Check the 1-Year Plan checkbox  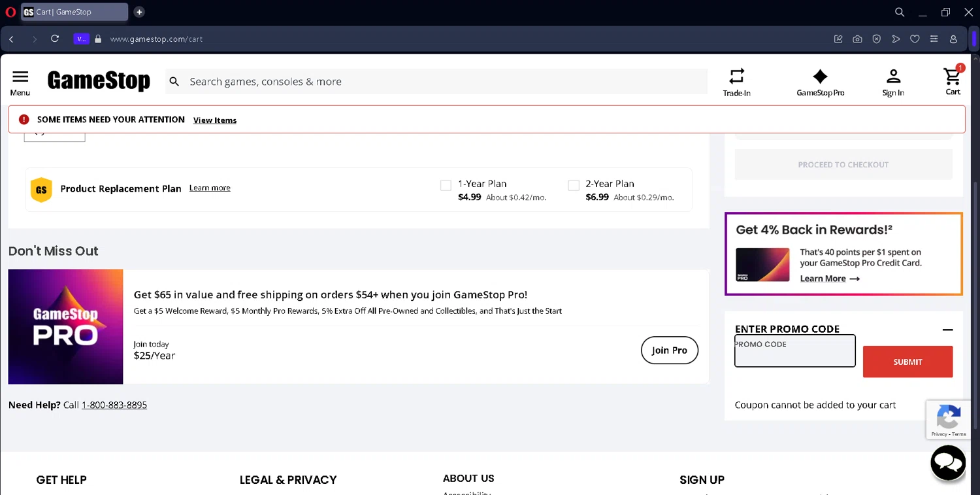(x=446, y=186)
